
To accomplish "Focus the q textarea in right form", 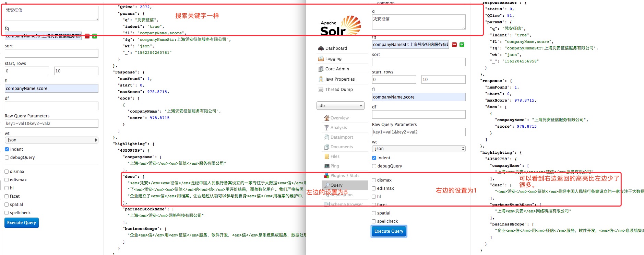I will click(x=419, y=22).
